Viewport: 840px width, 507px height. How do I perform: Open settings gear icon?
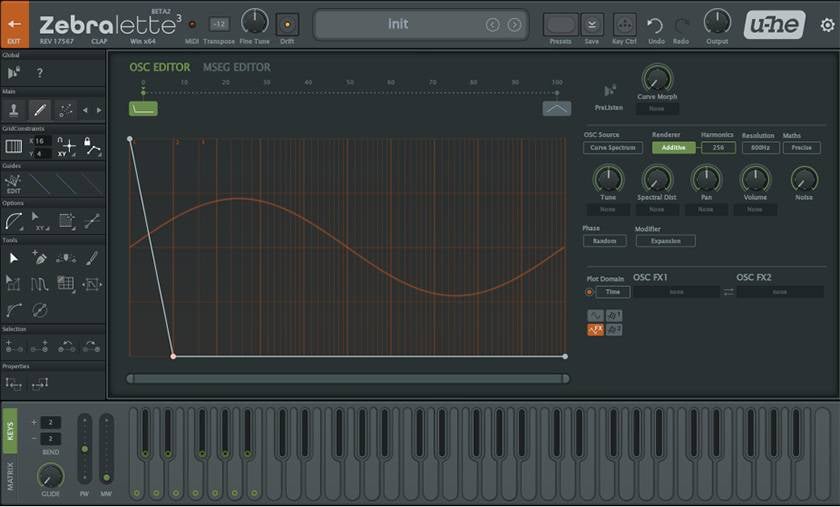827,25
